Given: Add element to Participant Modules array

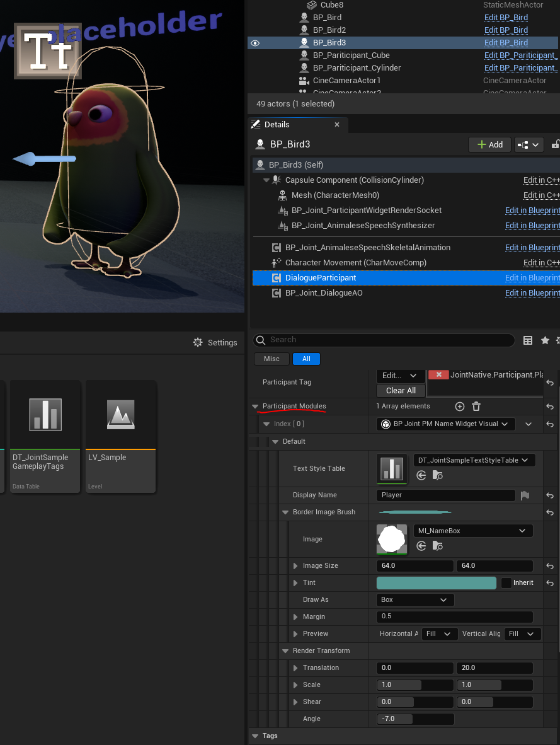Looking at the screenshot, I should (460, 407).
